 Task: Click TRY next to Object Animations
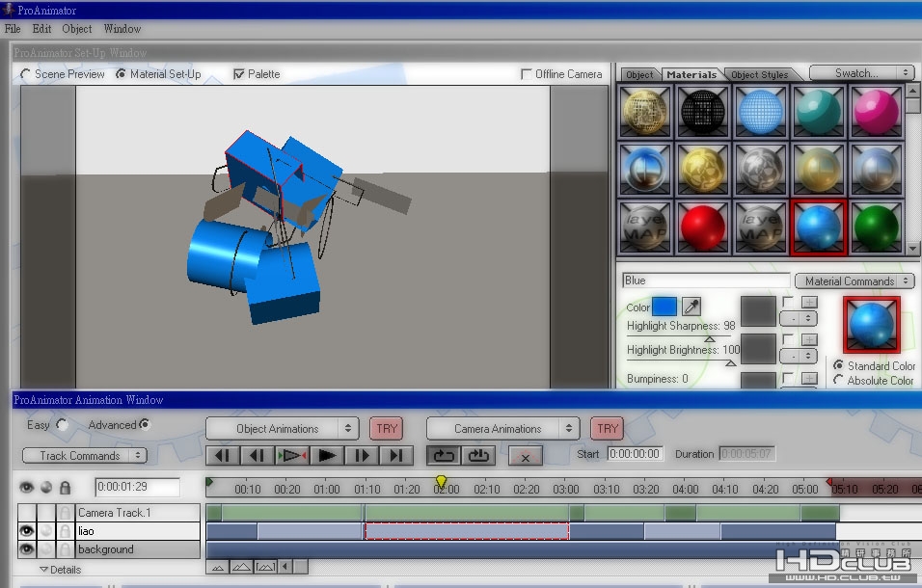tap(387, 428)
